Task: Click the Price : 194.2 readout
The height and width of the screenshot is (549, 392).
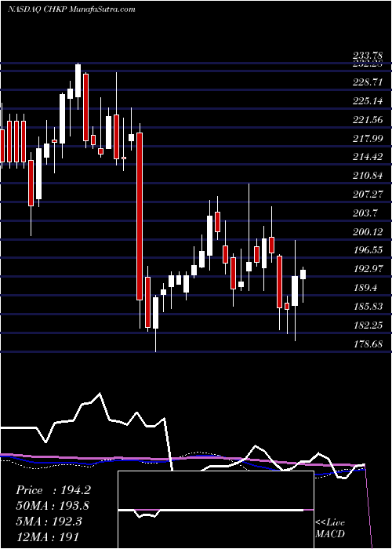Action: 53,490
